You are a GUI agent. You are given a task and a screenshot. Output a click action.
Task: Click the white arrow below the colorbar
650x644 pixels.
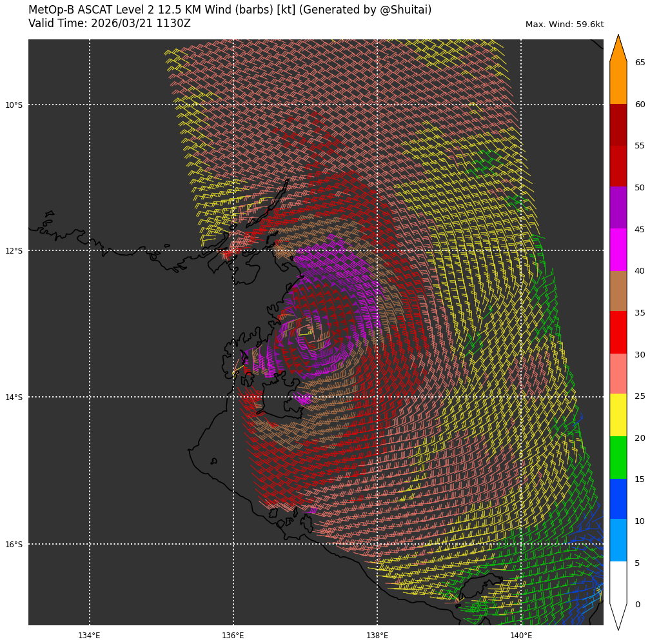tap(618, 615)
